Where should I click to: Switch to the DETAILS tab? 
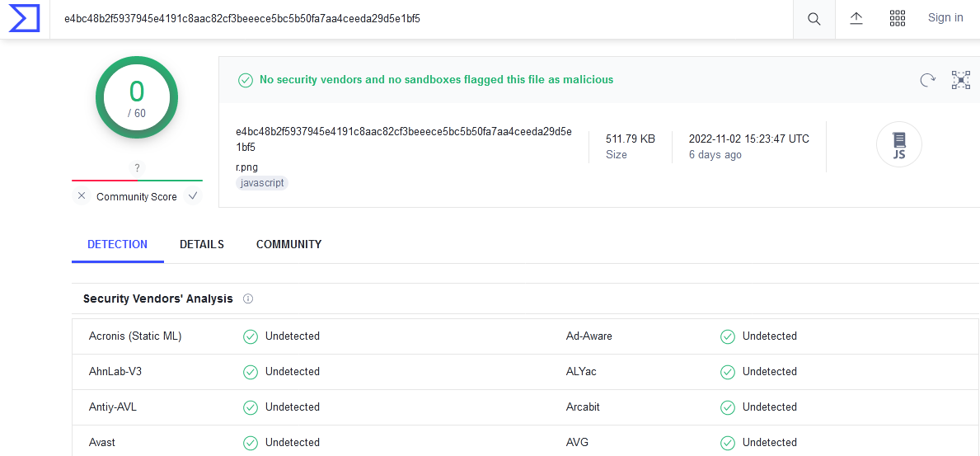202,245
